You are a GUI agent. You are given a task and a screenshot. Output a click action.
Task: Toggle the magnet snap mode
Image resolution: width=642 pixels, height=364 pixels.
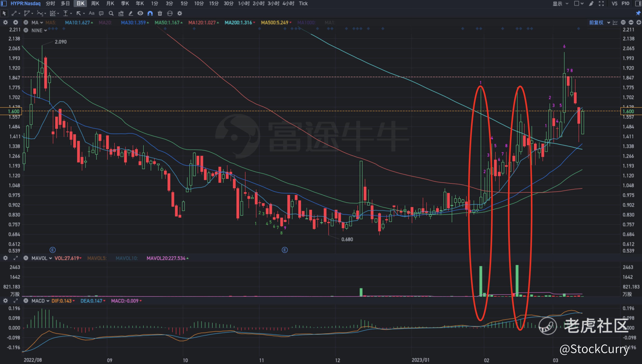[150, 13]
